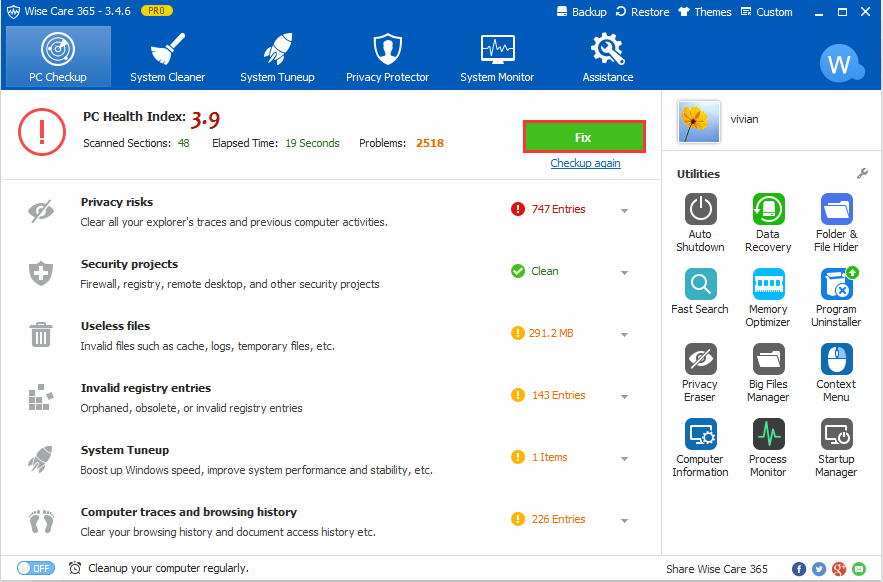Click Restore in the title bar
The image size is (883, 582).
[642, 12]
